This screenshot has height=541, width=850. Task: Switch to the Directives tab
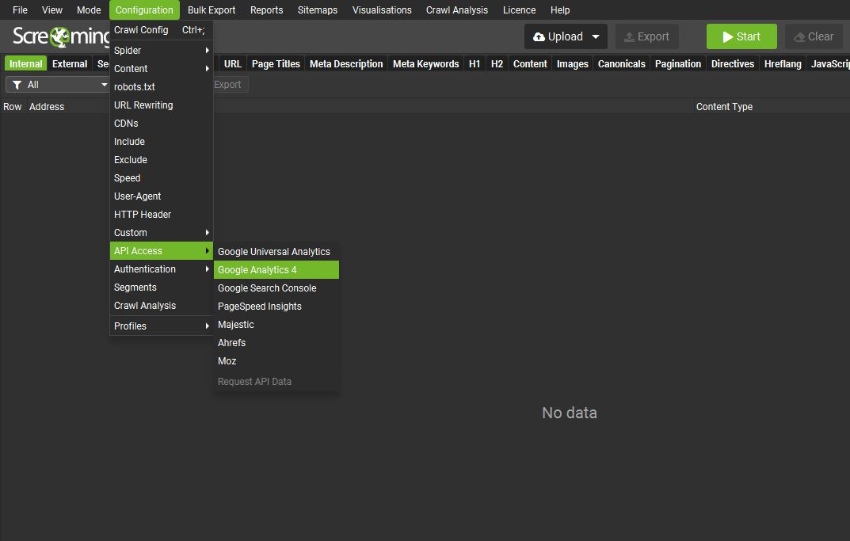coord(732,64)
